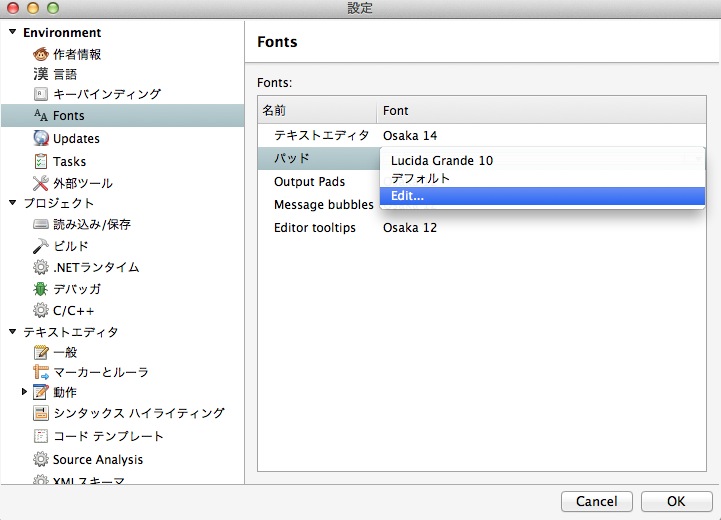Viewport: 721px width, 520px height.
Task: Click the globe icon beside Updates
Action: 40,138
